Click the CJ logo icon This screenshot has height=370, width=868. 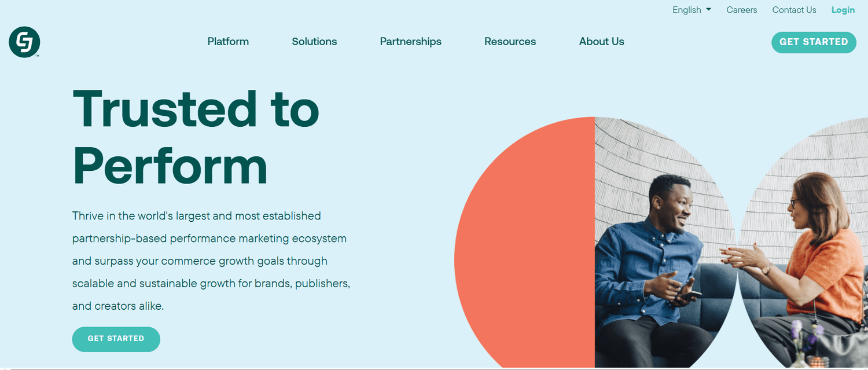[x=24, y=42]
